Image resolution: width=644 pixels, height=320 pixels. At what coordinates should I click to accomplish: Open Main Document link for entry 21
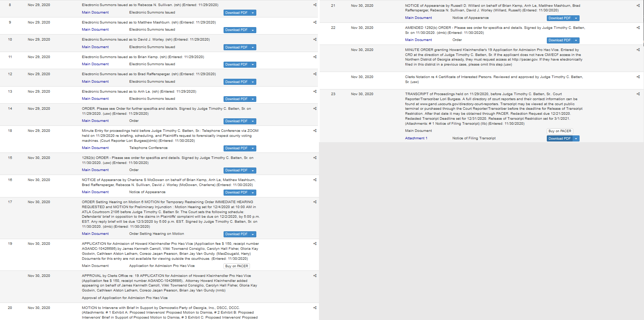pos(419,18)
